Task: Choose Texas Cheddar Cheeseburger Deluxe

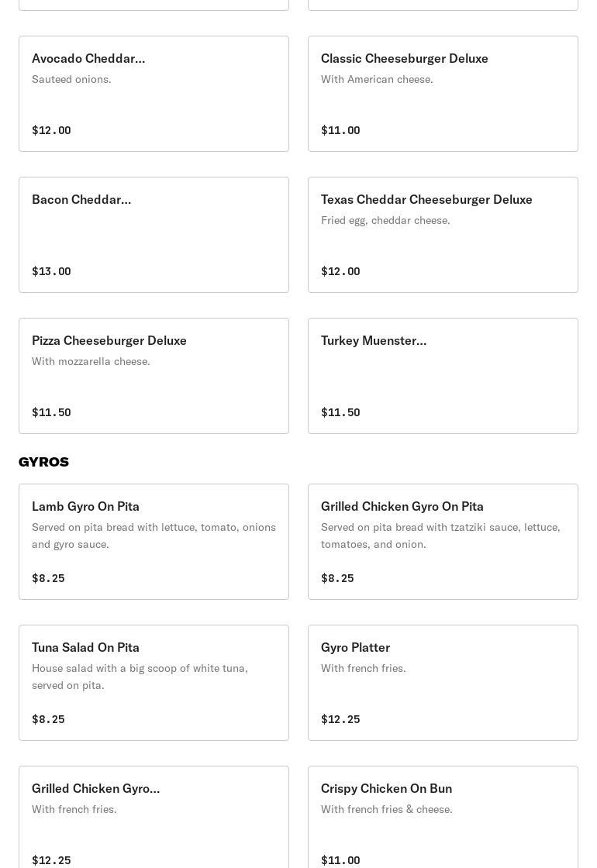Action: (443, 235)
